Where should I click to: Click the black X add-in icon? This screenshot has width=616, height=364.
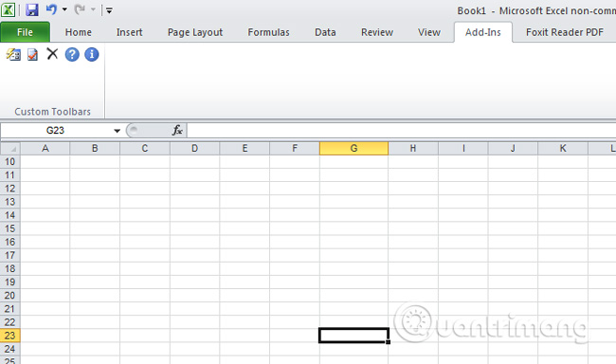[52, 53]
